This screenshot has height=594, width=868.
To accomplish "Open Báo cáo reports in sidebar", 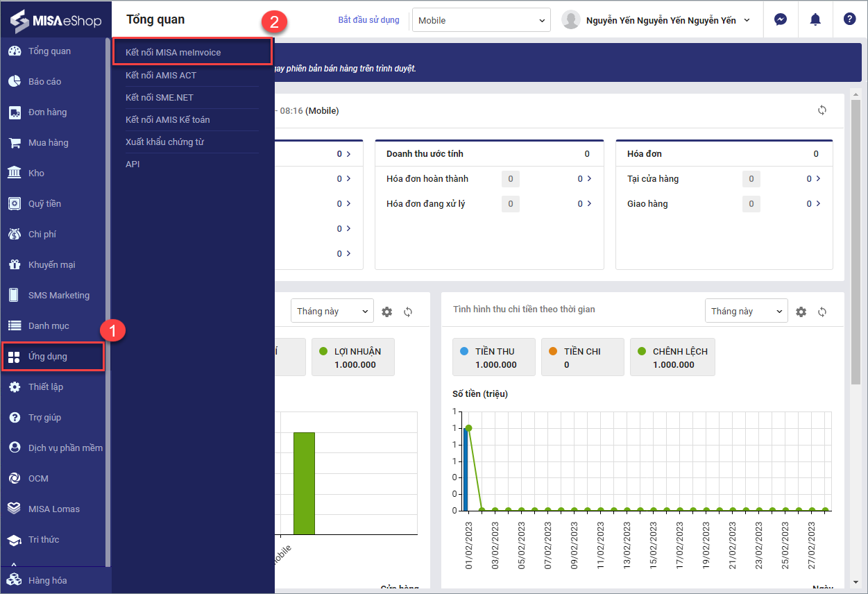I will click(44, 82).
